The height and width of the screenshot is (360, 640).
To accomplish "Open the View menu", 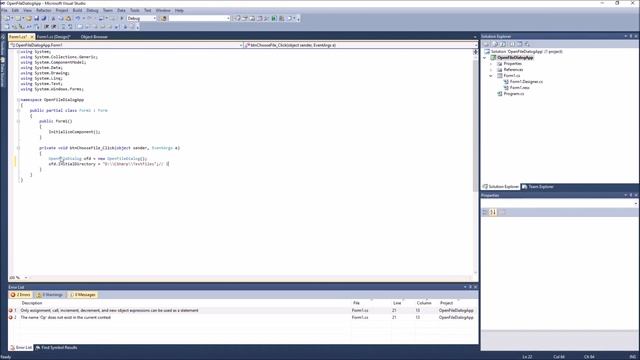I will click(27, 10).
